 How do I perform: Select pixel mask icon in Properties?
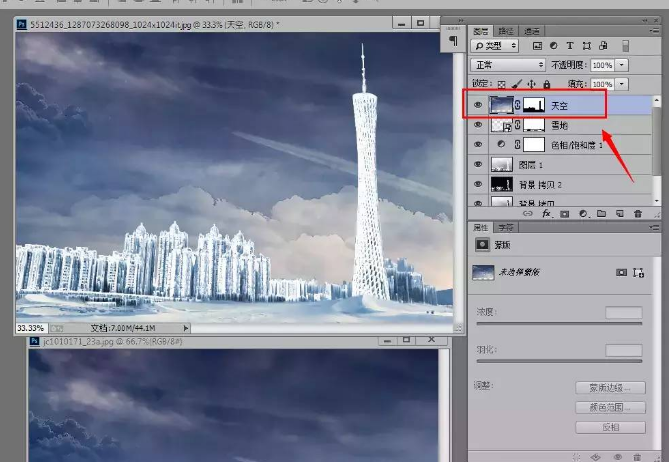pos(621,272)
